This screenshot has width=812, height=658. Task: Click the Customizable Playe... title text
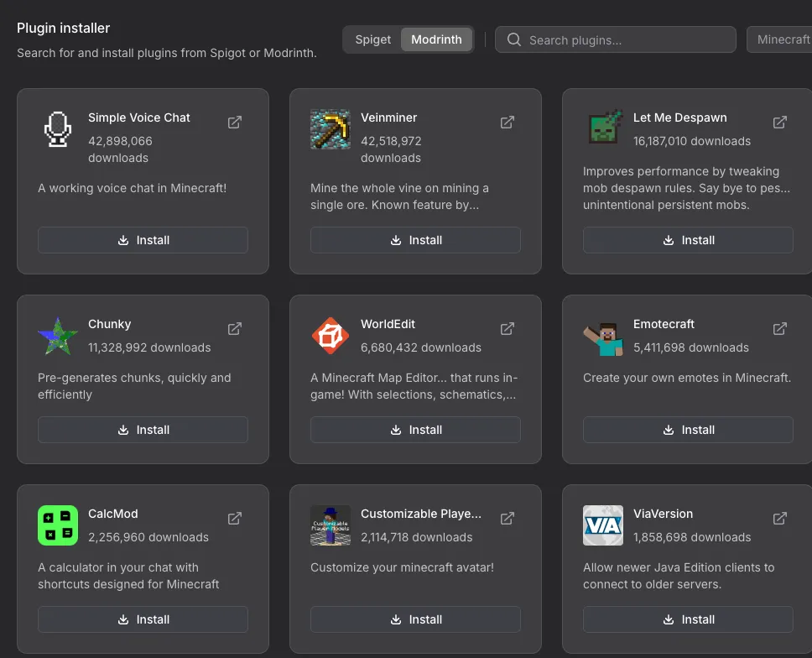coord(421,514)
